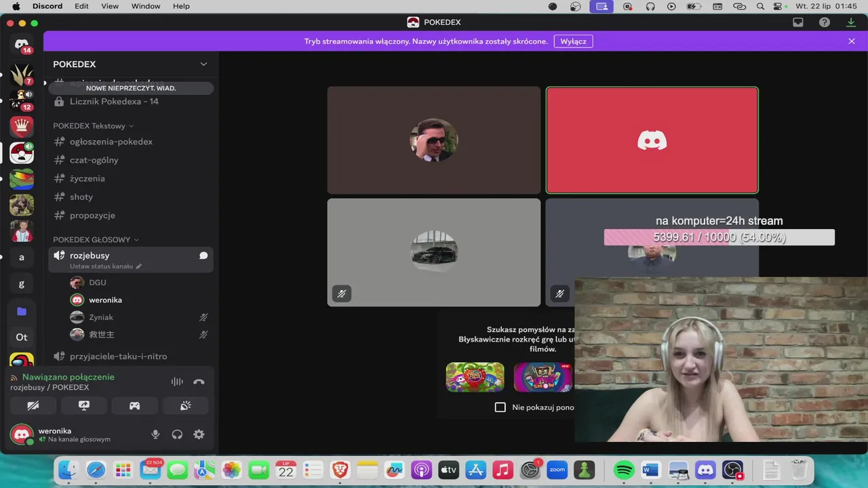Select the rozjebusy voice channel
The height and width of the screenshot is (488, 868).
(x=131, y=260)
